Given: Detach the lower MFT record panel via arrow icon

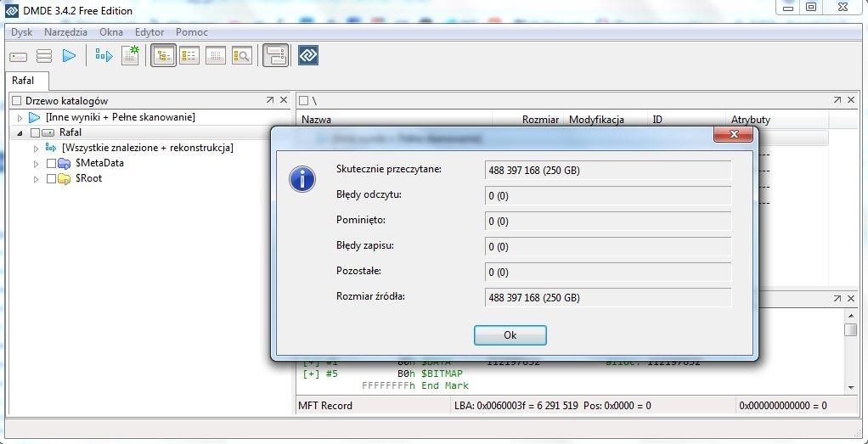Looking at the screenshot, I should click(x=837, y=298).
